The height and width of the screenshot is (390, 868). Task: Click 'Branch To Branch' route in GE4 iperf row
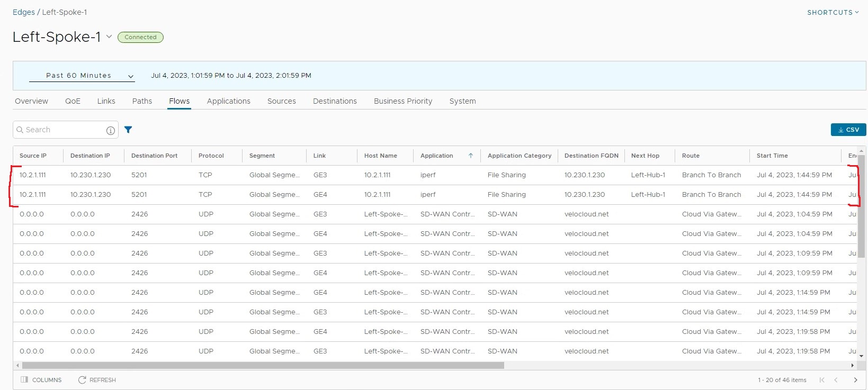[712, 195]
